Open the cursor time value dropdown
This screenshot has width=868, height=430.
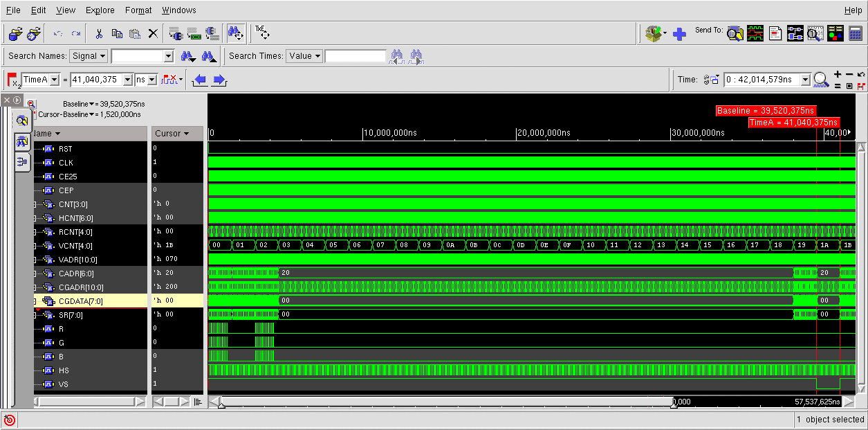pyautogui.click(x=127, y=80)
